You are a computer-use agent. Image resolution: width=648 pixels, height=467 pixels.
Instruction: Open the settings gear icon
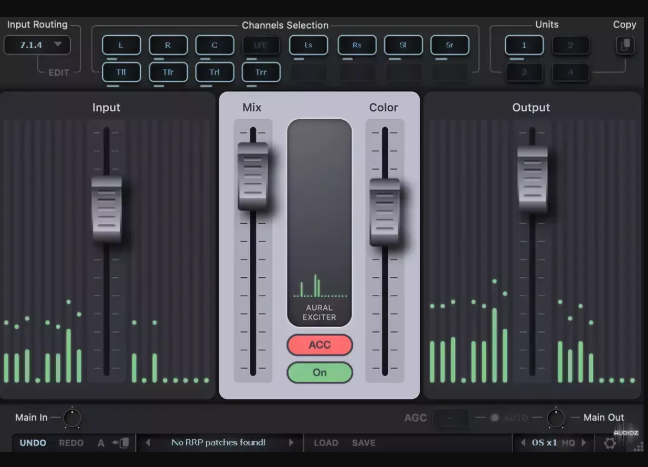coord(610,443)
